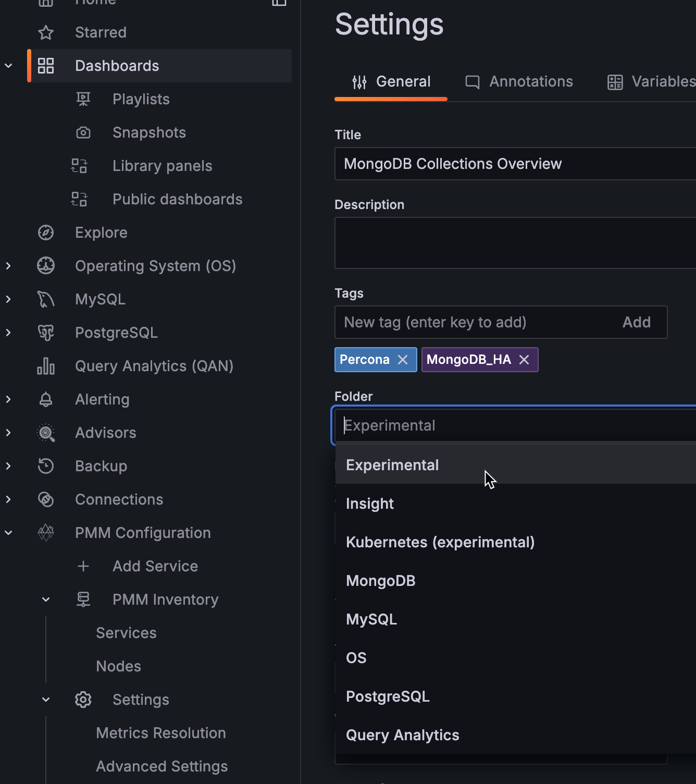The height and width of the screenshot is (784, 696).
Task: Click the Annotations comment icon
Action: 473,82
